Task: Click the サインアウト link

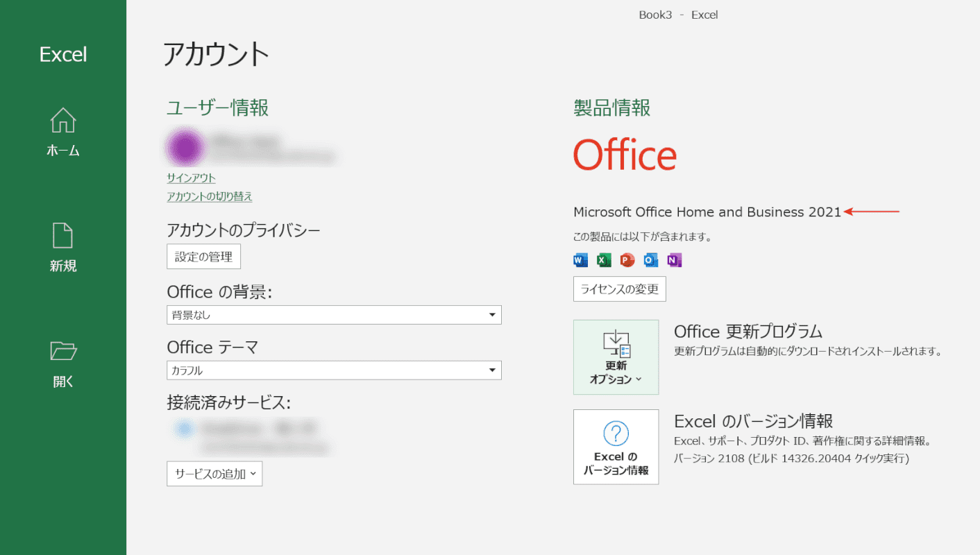Action: [191, 178]
